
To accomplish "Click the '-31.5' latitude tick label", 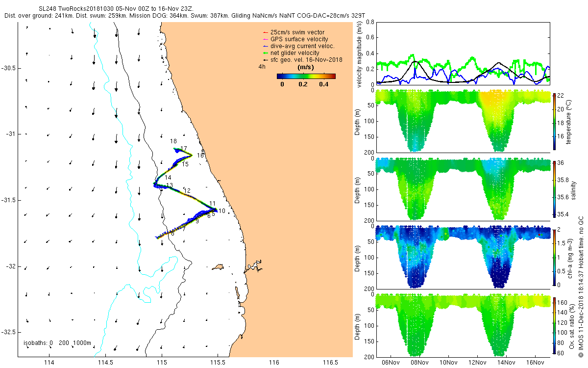I will click(x=8, y=200).
